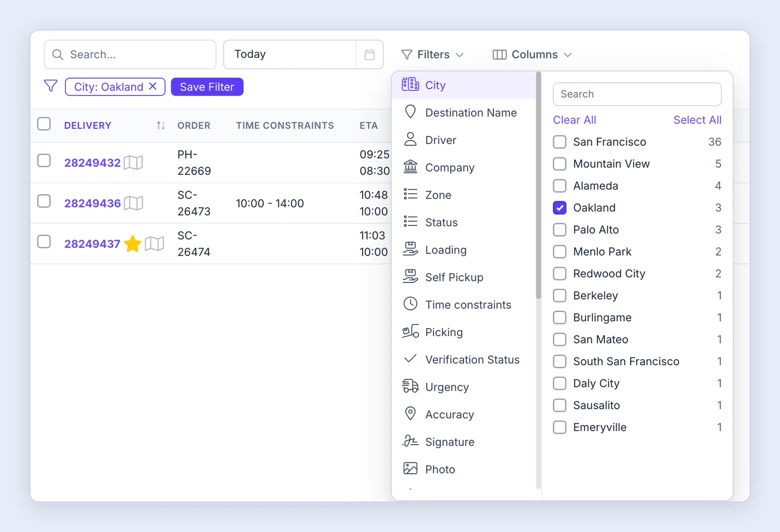Sort by the Delivery column arrows

161,126
